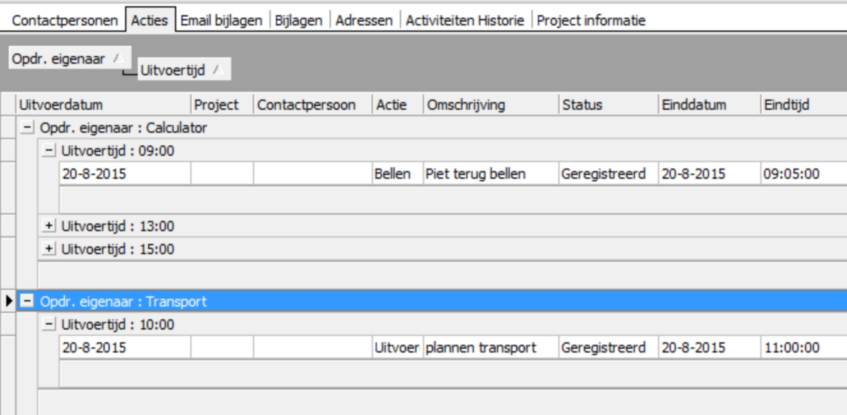This screenshot has height=415, width=847.
Task: Click the row indicator arrow beside Transport
Action: (9, 301)
